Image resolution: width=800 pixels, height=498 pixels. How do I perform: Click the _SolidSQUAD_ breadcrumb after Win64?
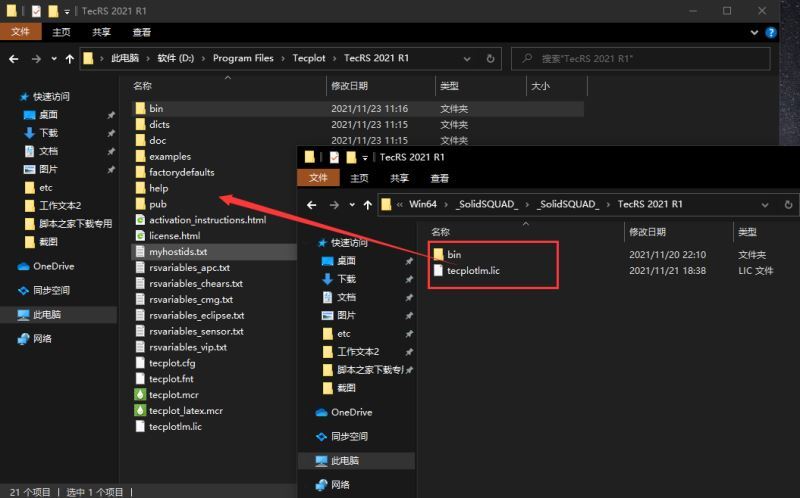tap(486, 204)
